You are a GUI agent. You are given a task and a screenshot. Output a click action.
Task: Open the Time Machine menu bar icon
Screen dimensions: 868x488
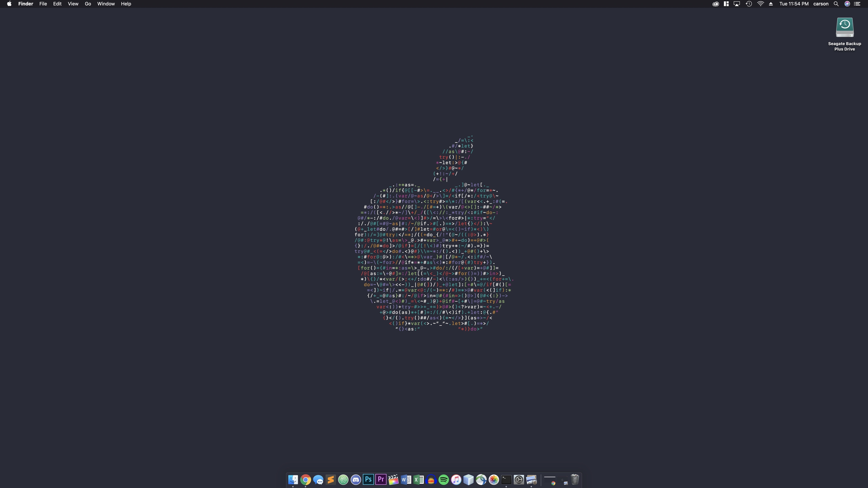(x=749, y=4)
